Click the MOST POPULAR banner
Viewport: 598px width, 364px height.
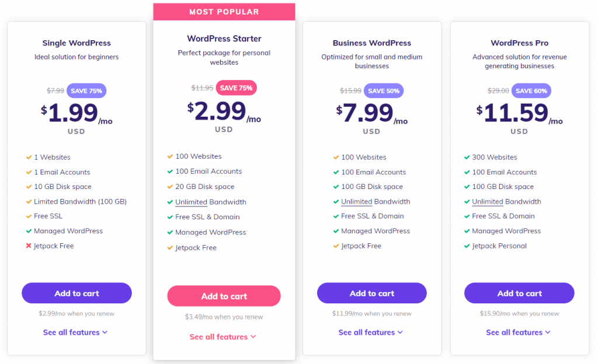click(224, 12)
